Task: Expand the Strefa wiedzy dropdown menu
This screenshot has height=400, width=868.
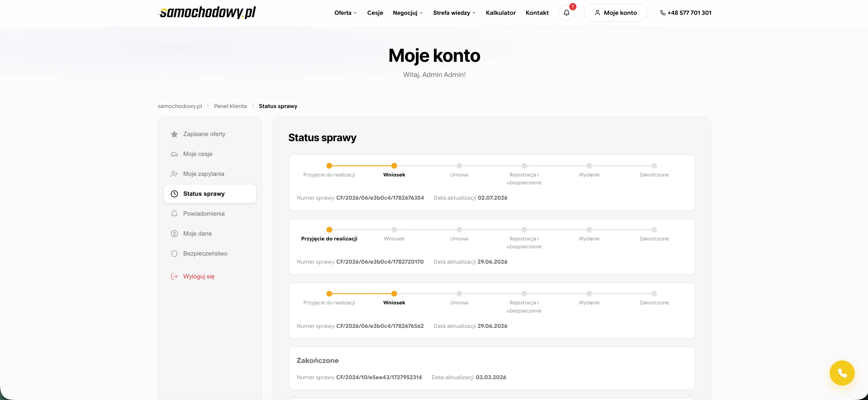Action: pos(454,13)
